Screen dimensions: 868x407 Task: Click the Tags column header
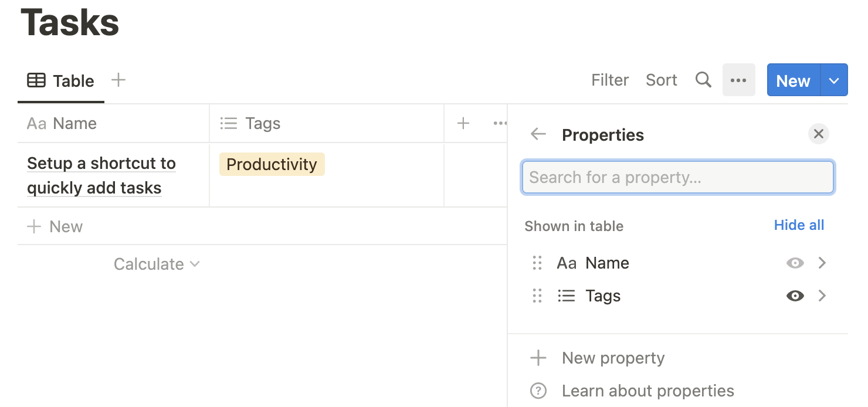click(x=327, y=123)
